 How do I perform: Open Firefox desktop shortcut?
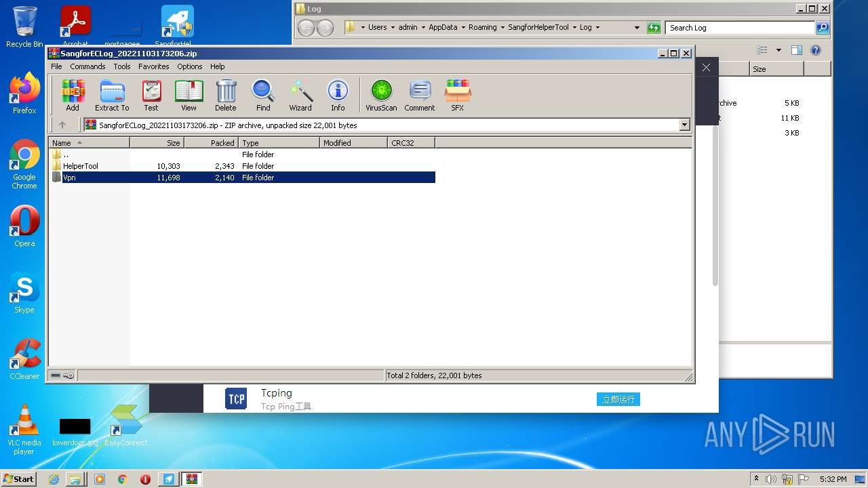coord(24,93)
